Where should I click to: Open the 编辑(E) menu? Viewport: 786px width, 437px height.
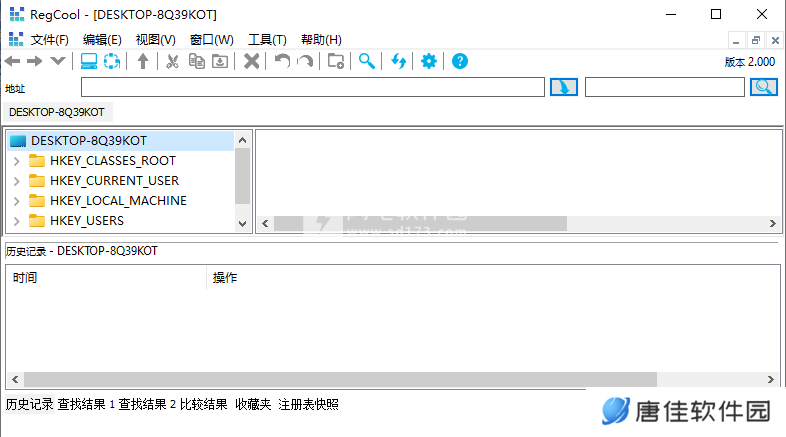102,40
